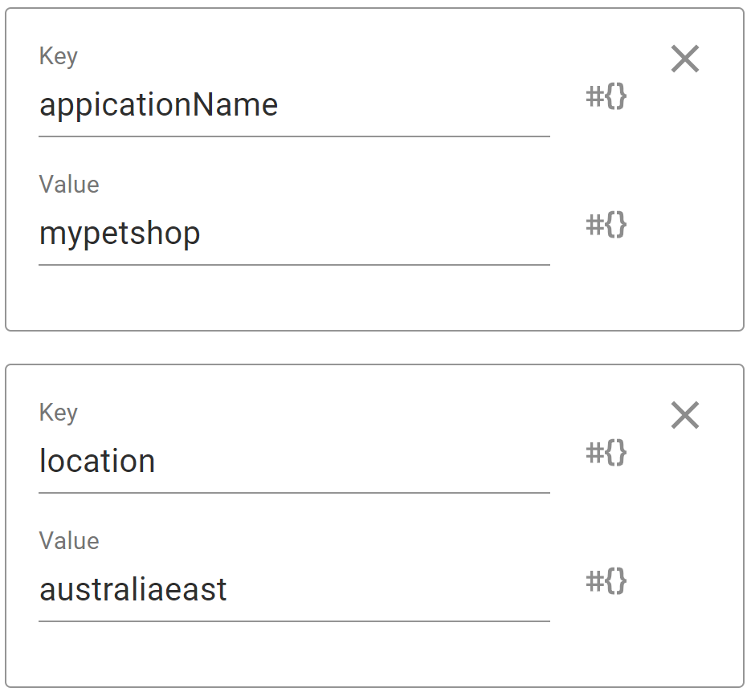Insert variable binding for location key

pyautogui.click(x=606, y=453)
